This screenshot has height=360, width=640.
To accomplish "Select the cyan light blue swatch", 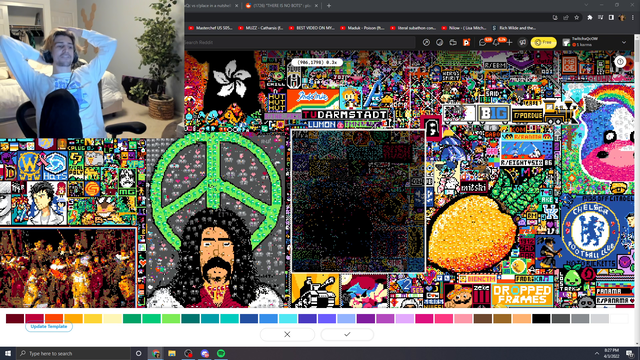I will coord(288,318).
